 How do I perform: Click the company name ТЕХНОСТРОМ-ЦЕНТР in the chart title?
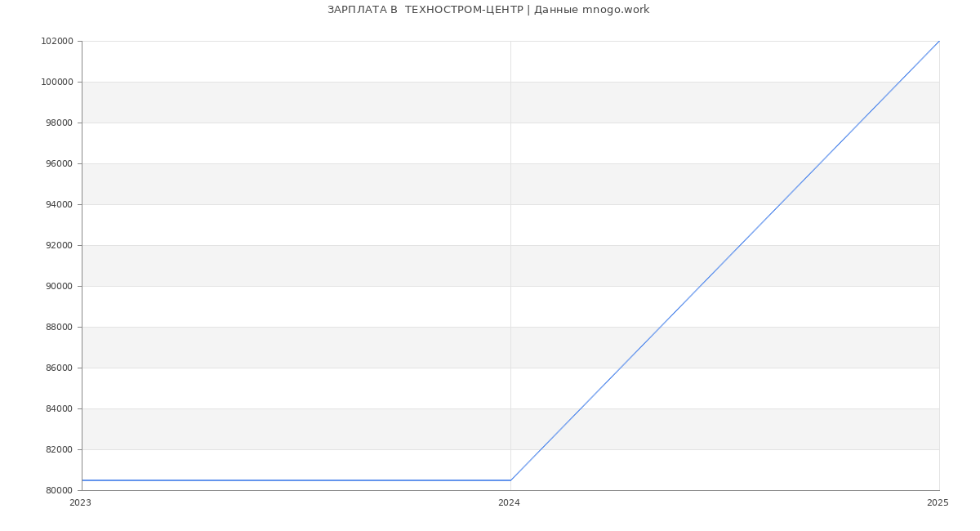(464, 10)
